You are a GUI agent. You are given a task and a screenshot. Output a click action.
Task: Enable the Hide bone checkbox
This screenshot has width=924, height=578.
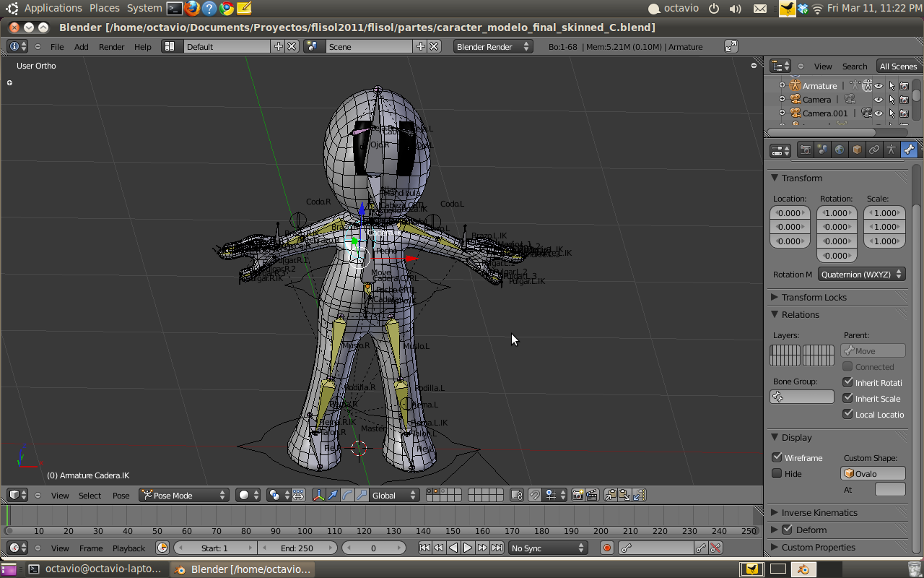point(777,474)
